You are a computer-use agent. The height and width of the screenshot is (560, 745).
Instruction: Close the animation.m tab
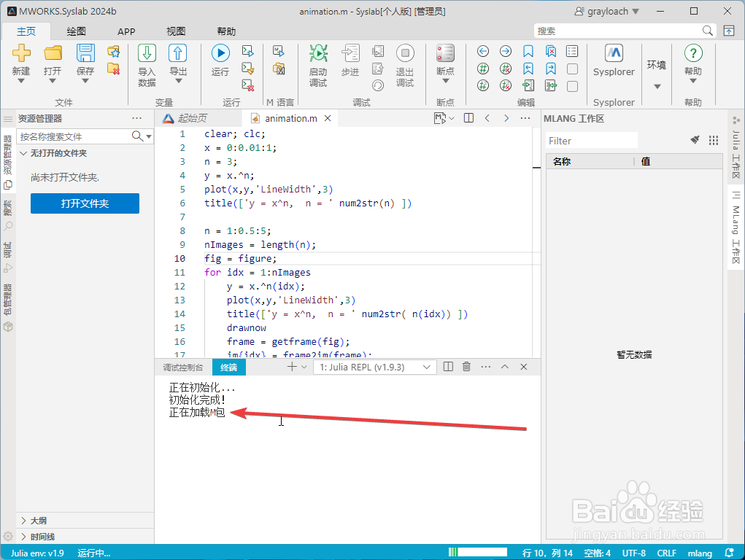coord(328,118)
